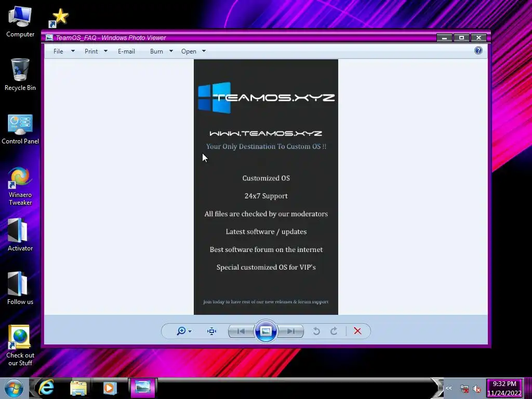Click the TEAMOS.XYZ logo in the image

click(267, 97)
